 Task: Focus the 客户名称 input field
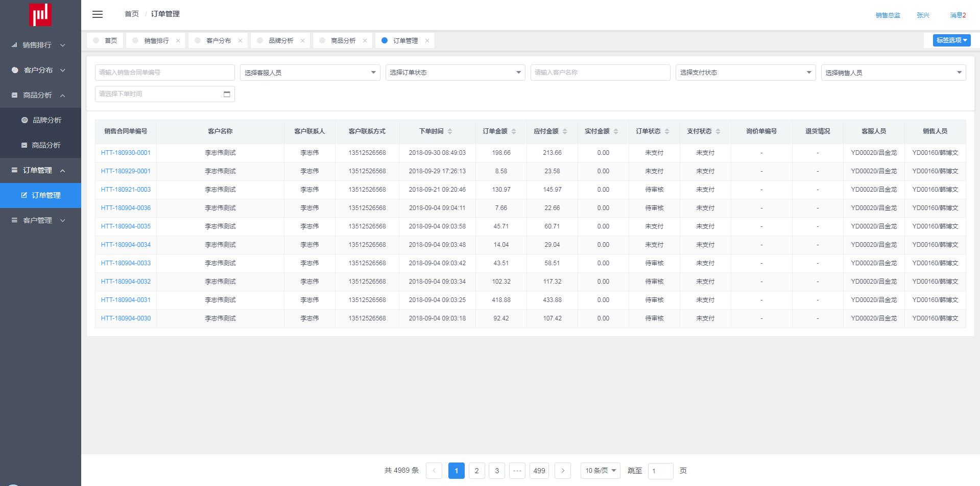[601, 73]
